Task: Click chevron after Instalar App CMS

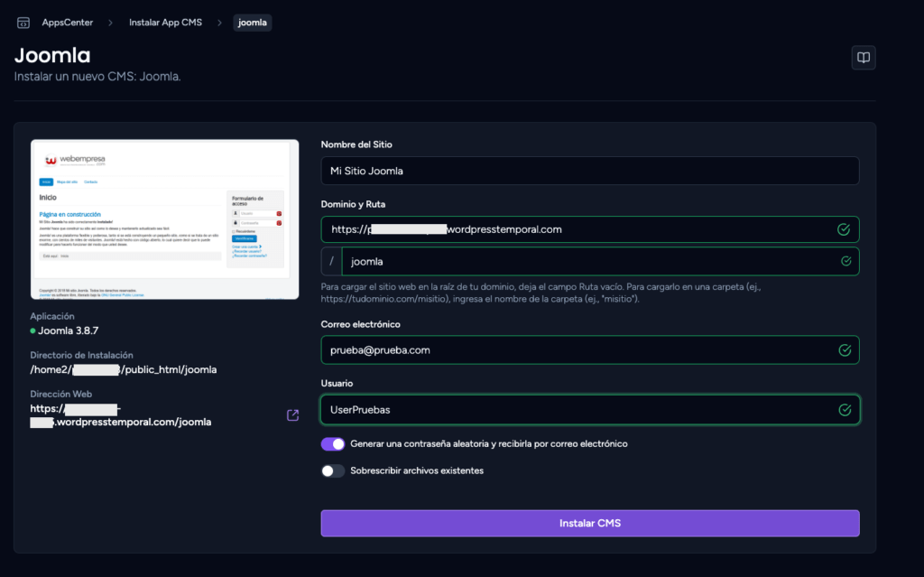Action: click(x=219, y=23)
